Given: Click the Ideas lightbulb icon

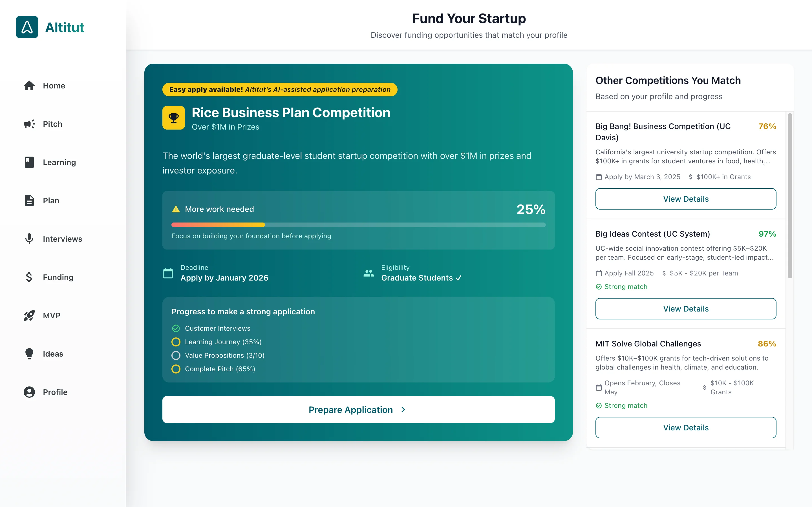Looking at the screenshot, I should [x=29, y=354].
